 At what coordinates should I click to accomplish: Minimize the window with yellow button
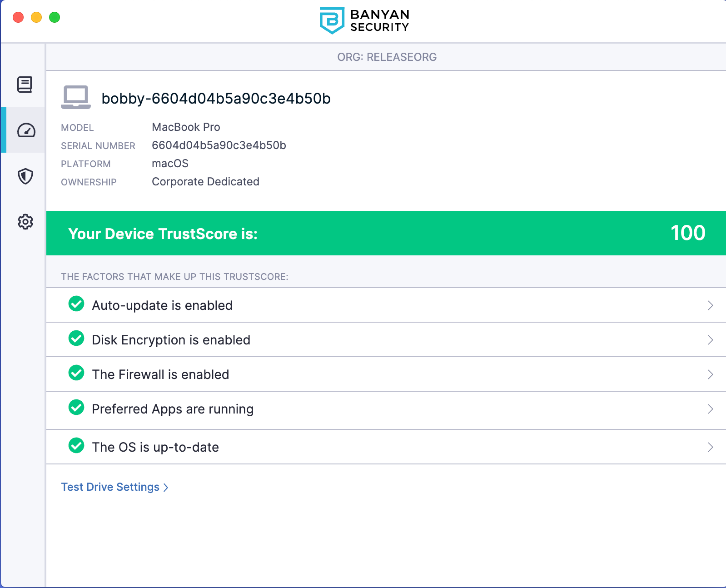tap(36, 17)
